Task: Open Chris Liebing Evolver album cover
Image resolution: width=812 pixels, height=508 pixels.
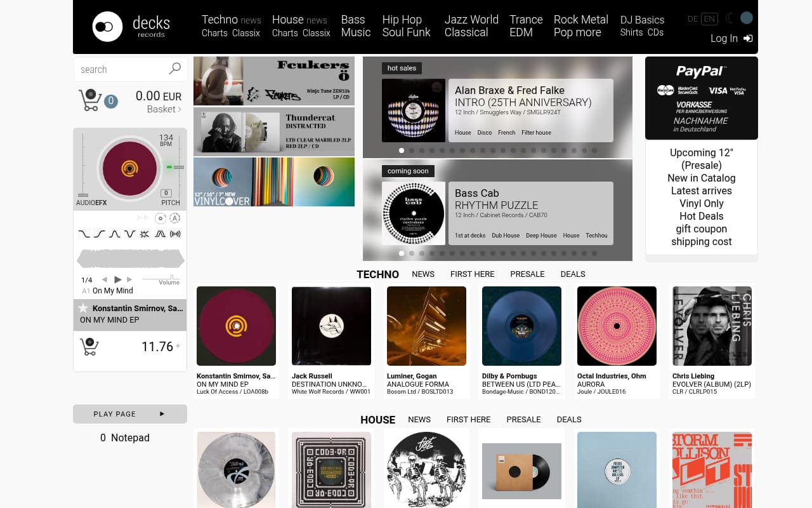Action: [x=712, y=326]
